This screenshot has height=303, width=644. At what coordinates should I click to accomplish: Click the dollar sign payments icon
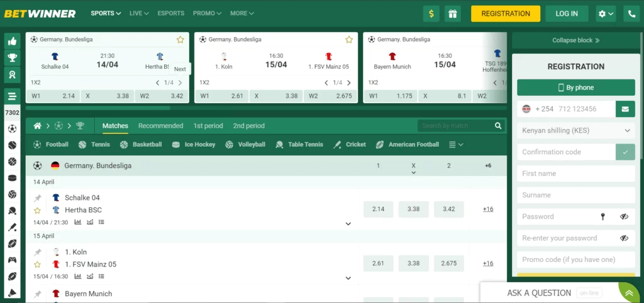(x=431, y=14)
